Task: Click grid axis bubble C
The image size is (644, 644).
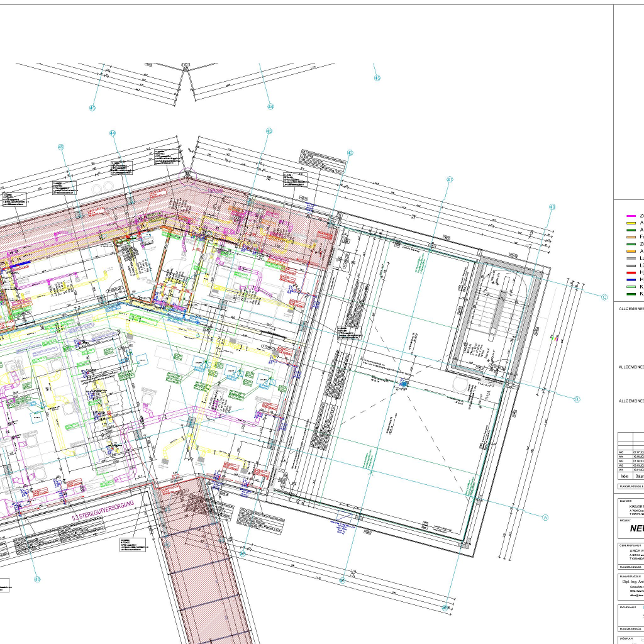Action: (x=605, y=297)
